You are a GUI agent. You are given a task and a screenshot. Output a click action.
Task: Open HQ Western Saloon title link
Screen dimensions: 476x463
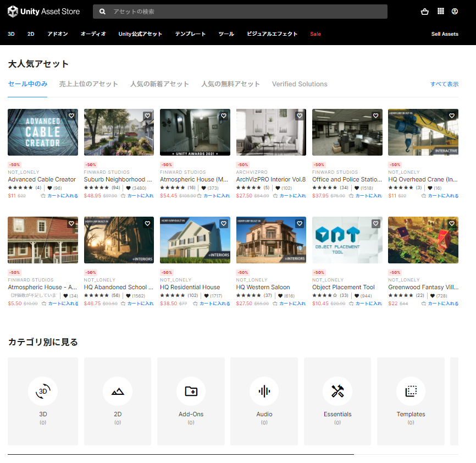click(x=263, y=287)
